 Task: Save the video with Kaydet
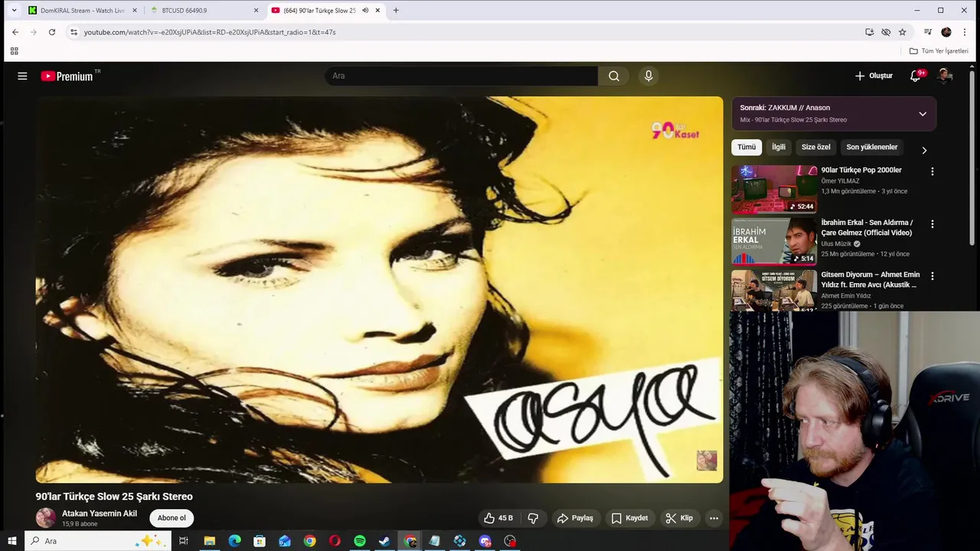tap(629, 518)
